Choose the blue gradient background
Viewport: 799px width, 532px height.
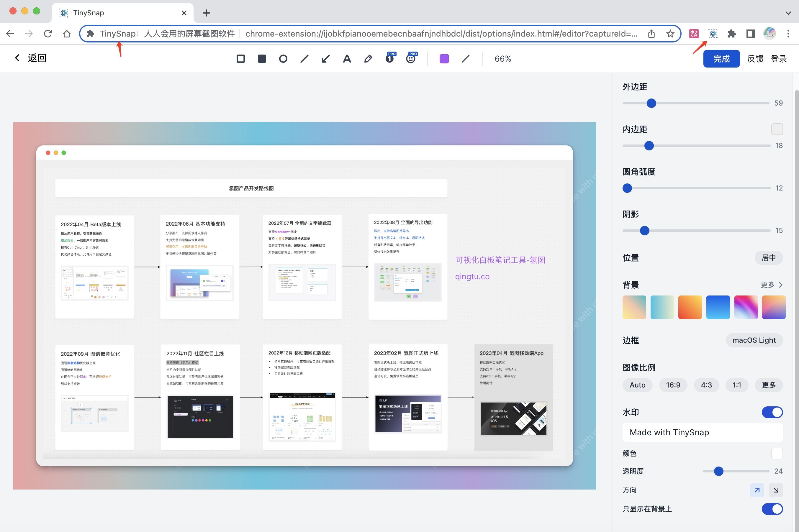point(718,307)
